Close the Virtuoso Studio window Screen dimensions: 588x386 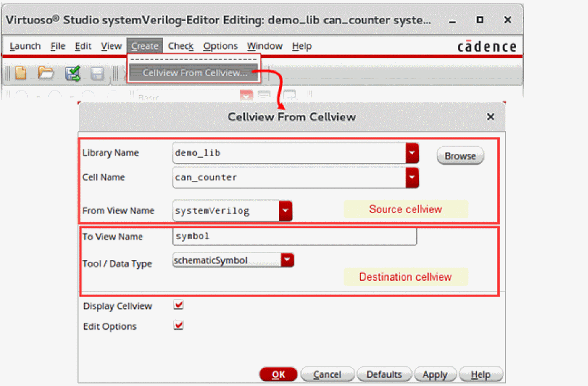(508, 20)
